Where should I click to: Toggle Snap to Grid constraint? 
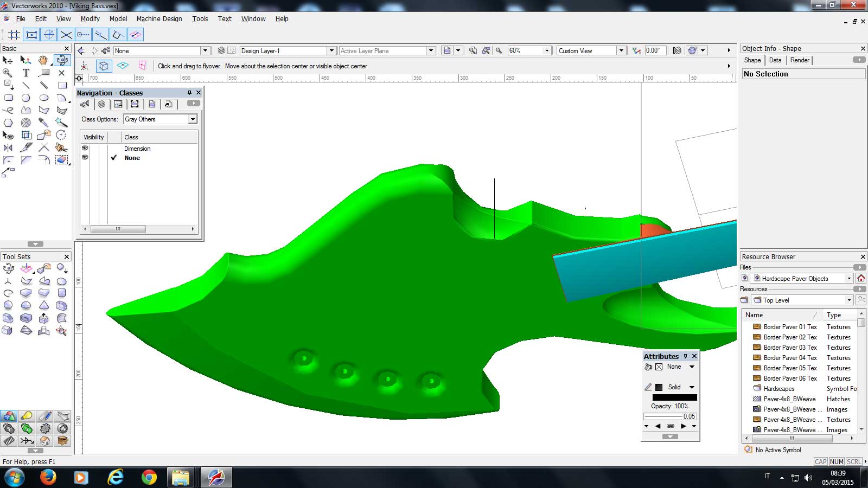click(14, 35)
